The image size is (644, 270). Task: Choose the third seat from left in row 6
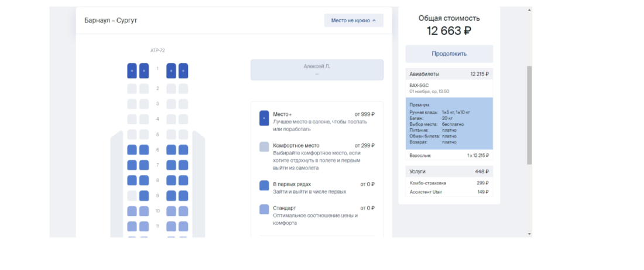171,150
